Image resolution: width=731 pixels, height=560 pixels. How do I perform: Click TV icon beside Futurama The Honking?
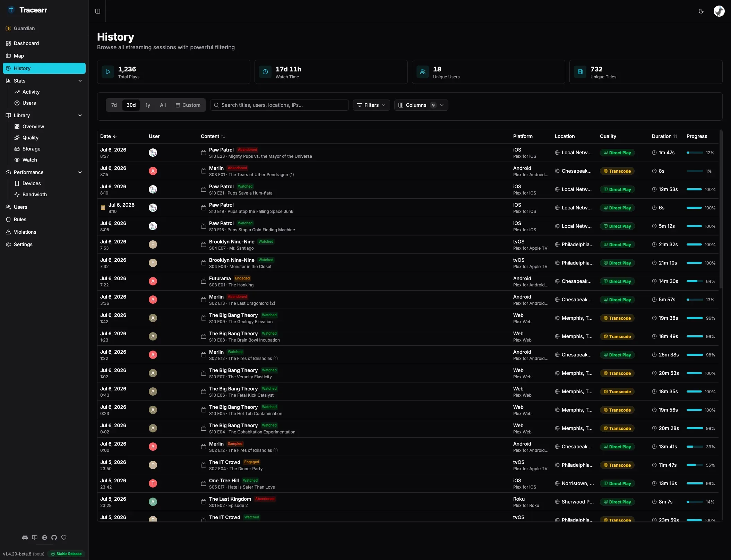click(204, 281)
